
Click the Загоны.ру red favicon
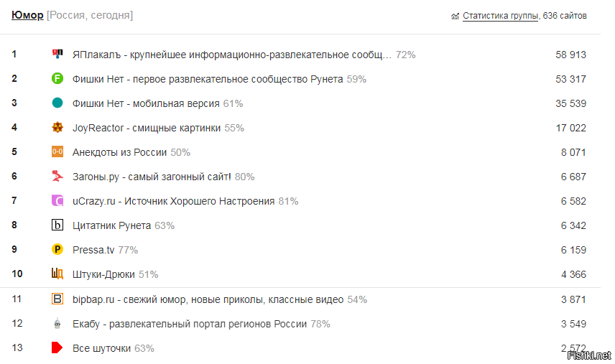pos(57,176)
